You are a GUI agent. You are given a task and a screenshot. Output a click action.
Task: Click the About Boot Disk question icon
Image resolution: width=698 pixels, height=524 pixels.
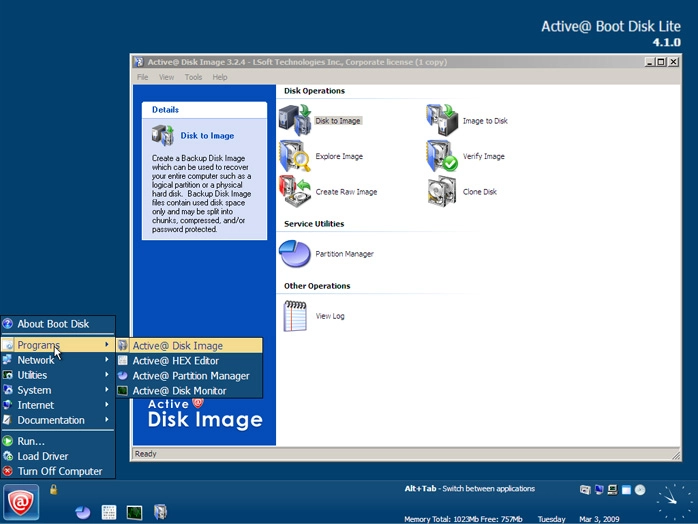[8, 324]
